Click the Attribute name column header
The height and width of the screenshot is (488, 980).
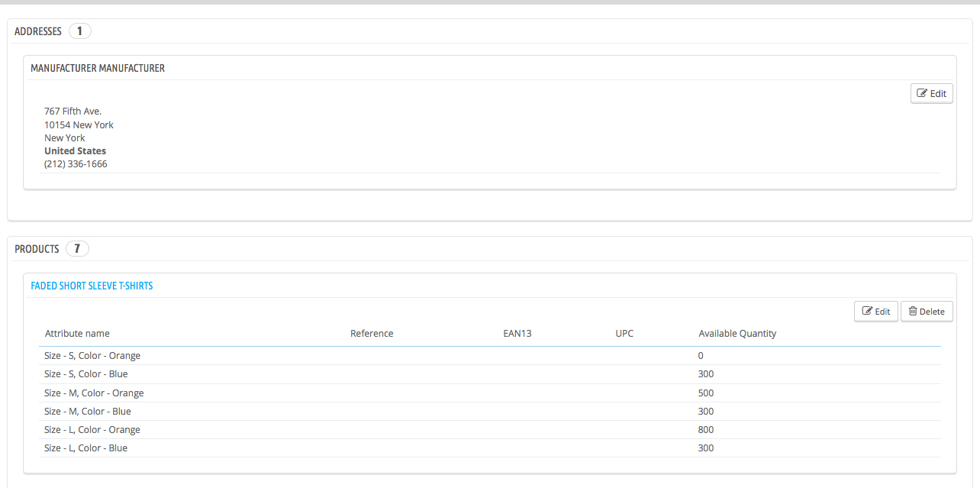(x=77, y=333)
